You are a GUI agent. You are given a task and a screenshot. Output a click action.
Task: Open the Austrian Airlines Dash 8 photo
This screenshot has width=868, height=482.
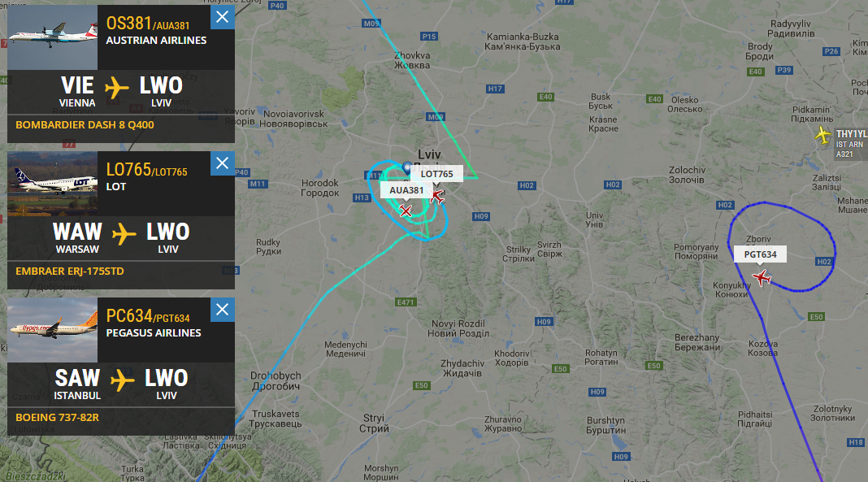point(53,37)
